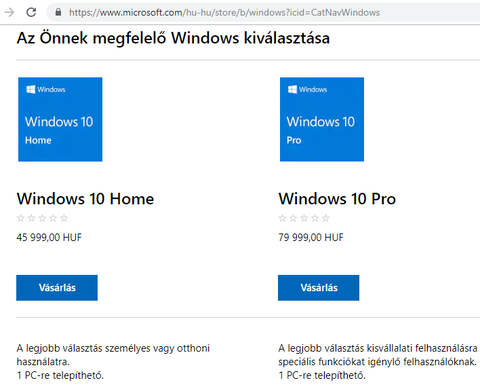Buy Windows 10 Home with Vásárlás button
Viewport: 480px width, 391px height.
click(x=57, y=288)
